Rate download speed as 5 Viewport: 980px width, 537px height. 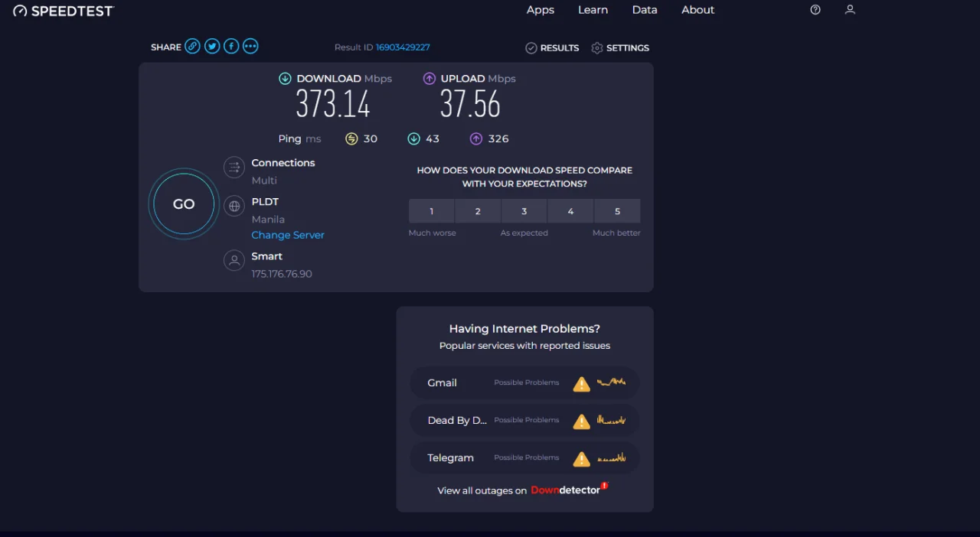point(617,211)
